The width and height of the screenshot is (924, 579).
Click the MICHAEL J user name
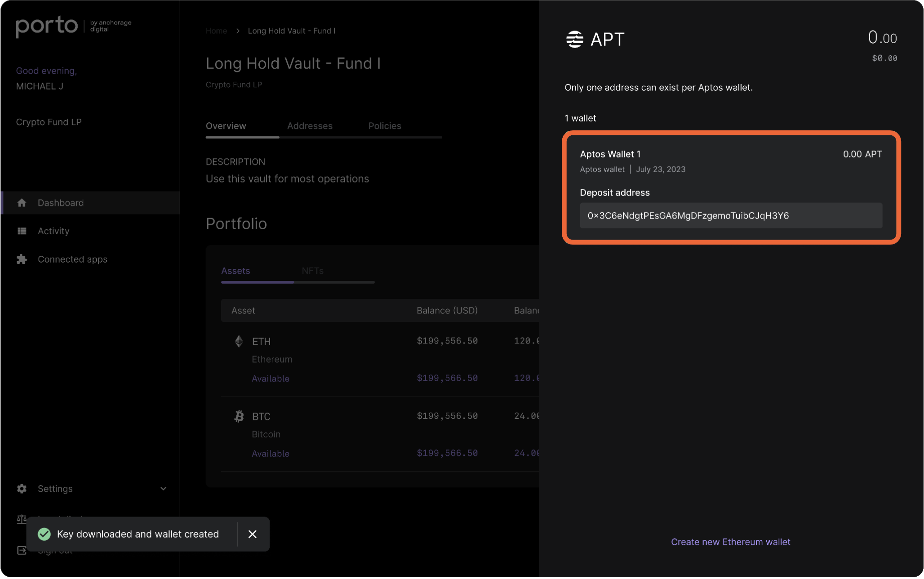pos(40,86)
